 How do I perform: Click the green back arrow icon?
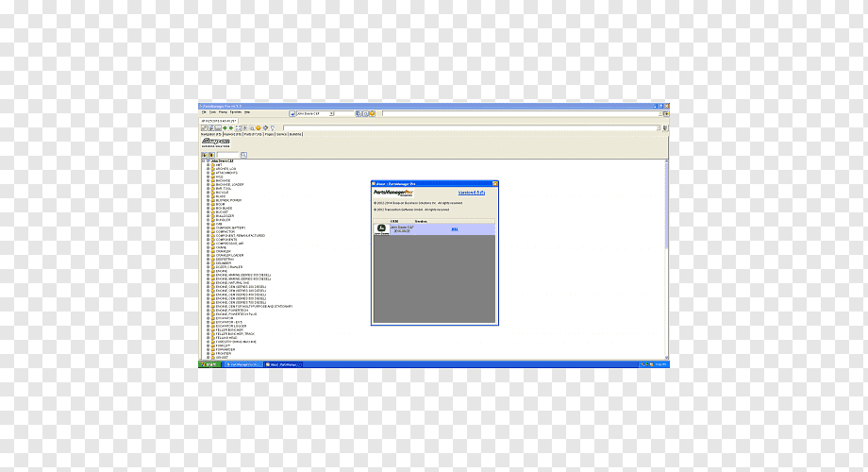click(225, 128)
